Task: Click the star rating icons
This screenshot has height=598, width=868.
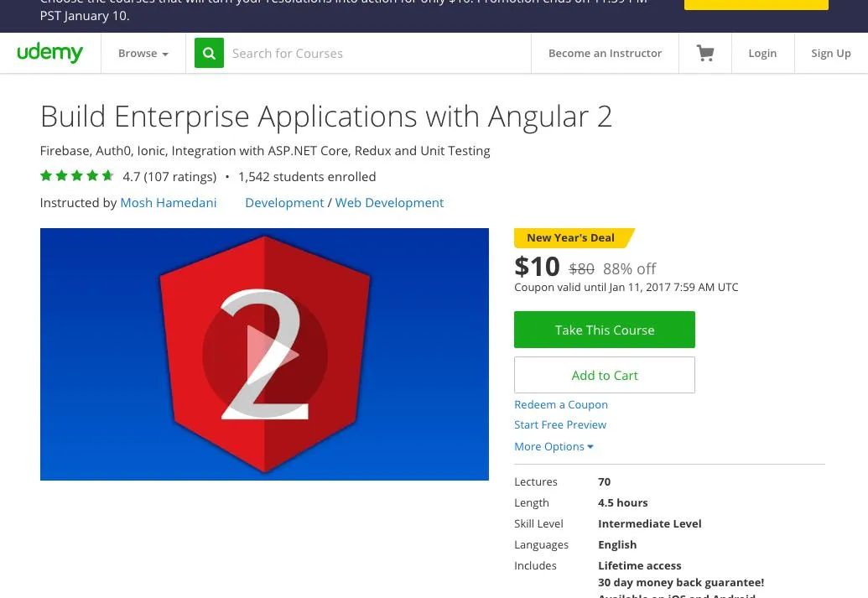Action: pyautogui.click(x=77, y=176)
